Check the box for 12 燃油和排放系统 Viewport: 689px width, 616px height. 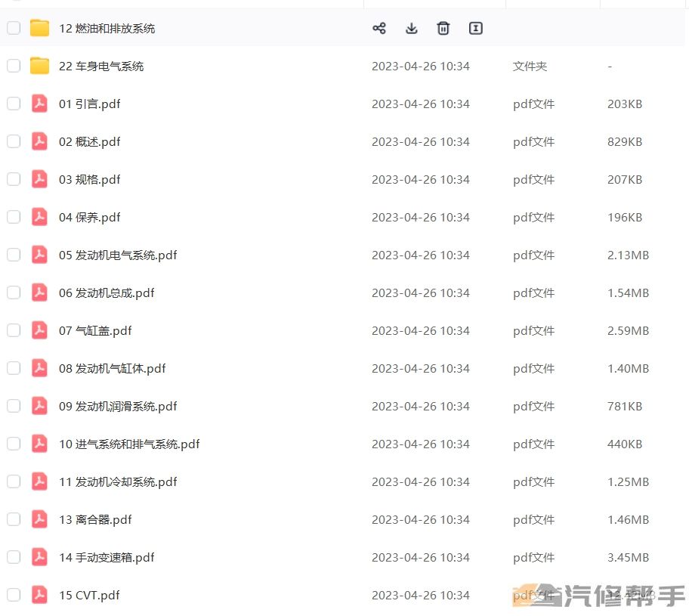coord(14,28)
